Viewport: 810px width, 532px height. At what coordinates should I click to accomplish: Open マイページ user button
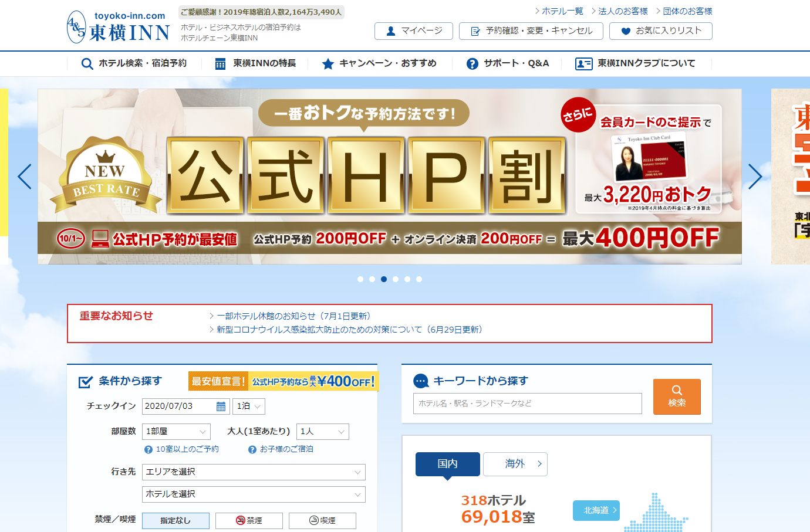coord(414,31)
